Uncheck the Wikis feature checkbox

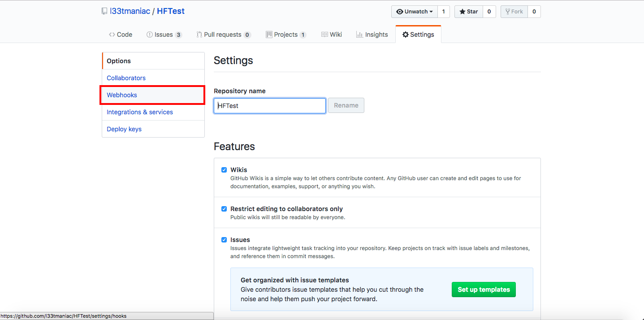[x=224, y=170]
